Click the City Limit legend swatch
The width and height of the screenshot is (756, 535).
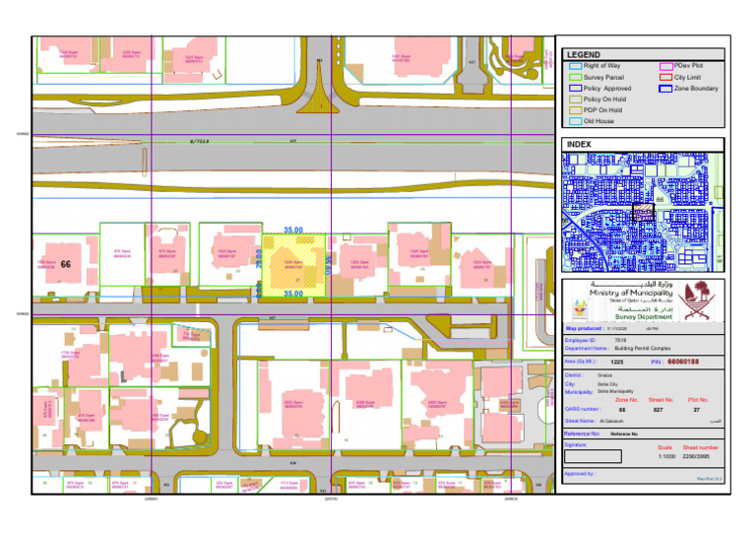point(665,77)
